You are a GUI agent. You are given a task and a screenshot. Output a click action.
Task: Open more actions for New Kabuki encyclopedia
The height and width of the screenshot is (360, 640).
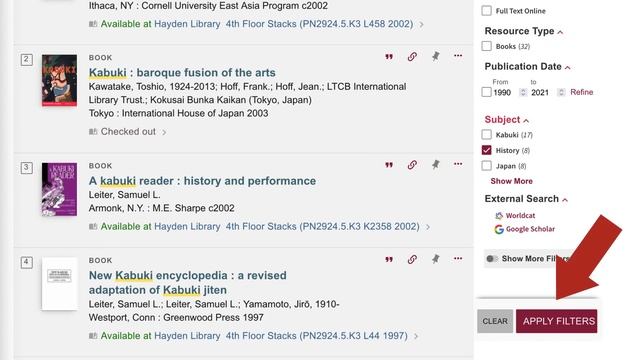click(x=458, y=258)
